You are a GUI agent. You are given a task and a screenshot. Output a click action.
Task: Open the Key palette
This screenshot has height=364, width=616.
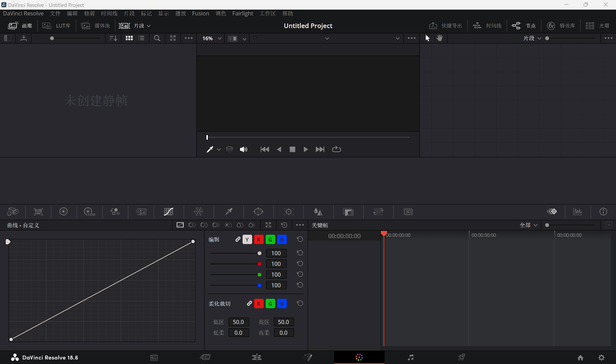click(x=348, y=212)
